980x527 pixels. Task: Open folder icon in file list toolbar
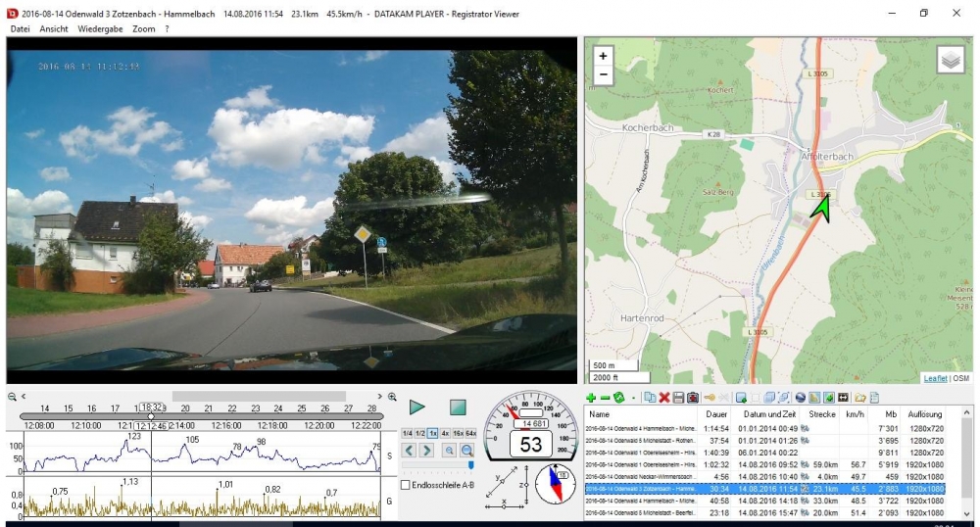coord(859,398)
